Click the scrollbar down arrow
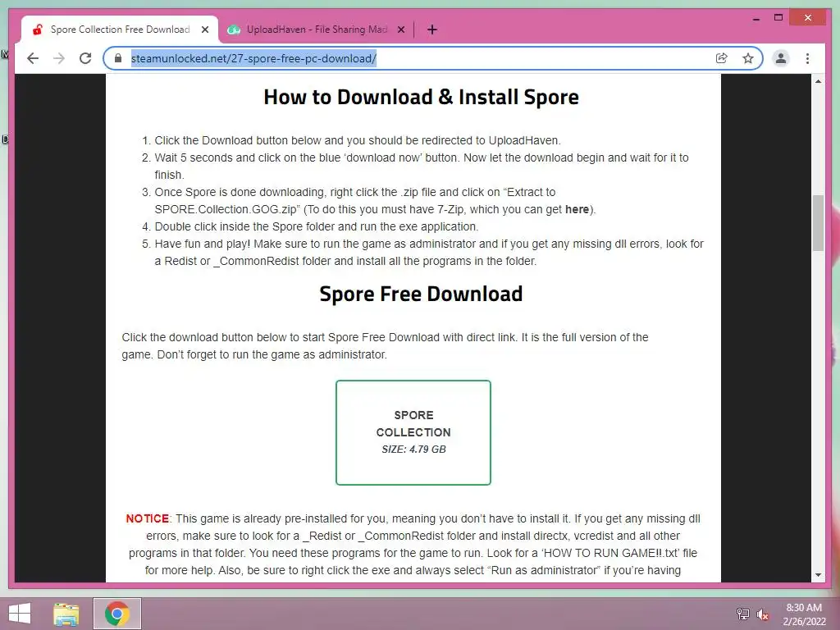Viewport: 840px width, 630px height. pyautogui.click(x=818, y=575)
